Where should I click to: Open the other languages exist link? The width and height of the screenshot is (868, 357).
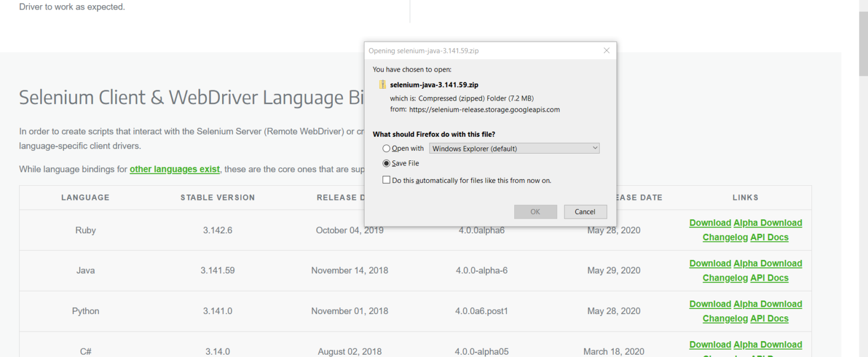tap(175, 169)
